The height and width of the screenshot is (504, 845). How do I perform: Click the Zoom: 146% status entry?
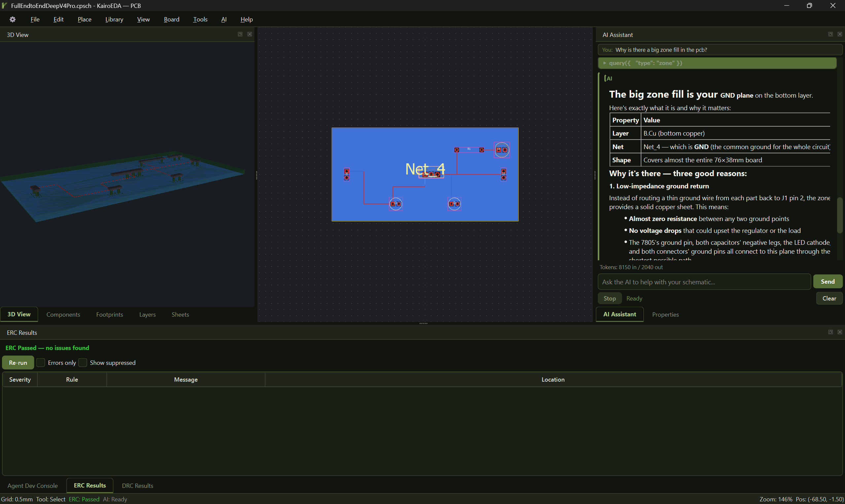(x=776, y=499)
